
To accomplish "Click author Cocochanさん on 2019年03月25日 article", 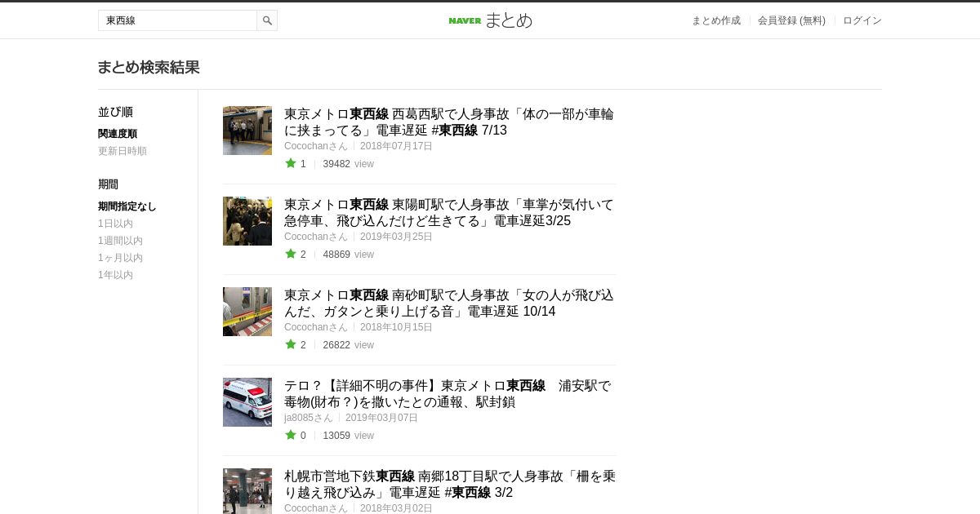I will 316,237.
